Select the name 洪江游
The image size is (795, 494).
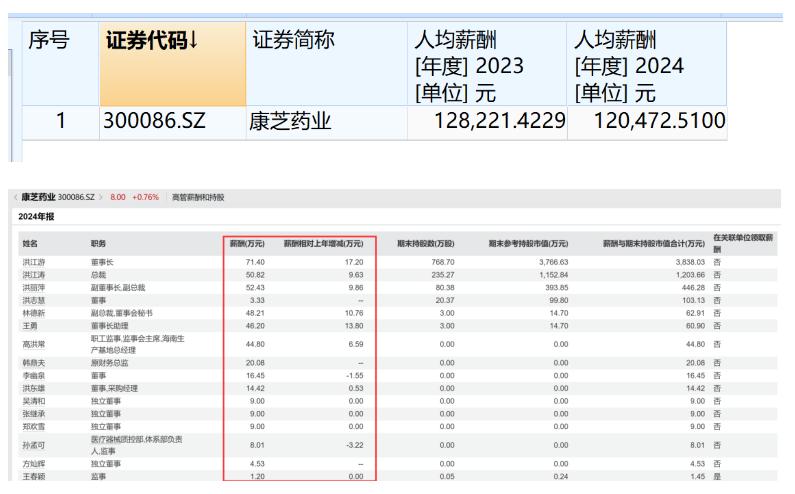pos(34,262)
